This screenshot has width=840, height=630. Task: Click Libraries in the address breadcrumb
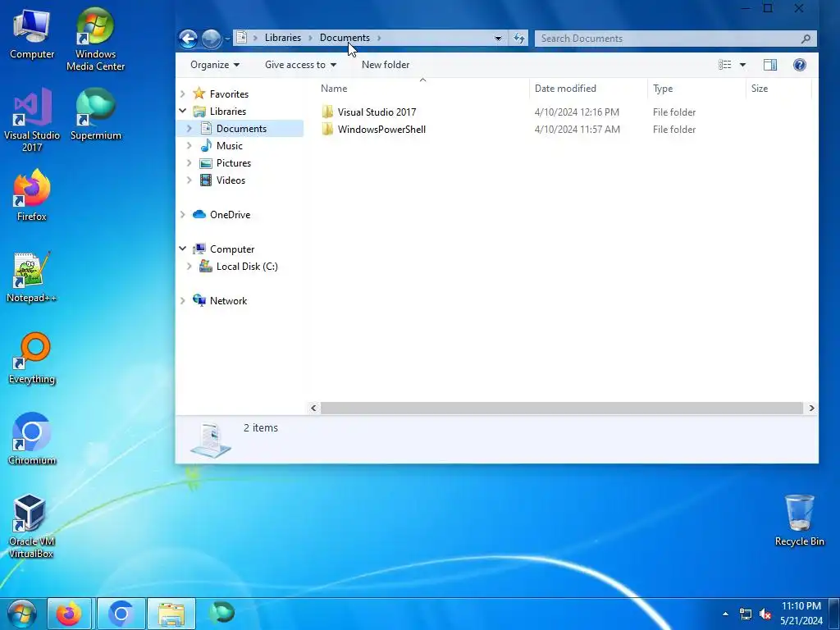click(283, 38)
